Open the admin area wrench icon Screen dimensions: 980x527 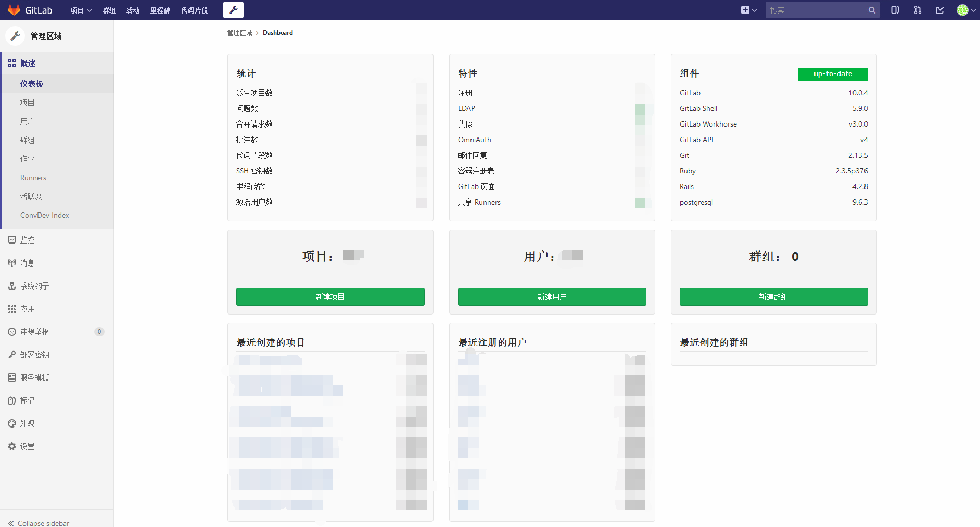pyautogui.click(x=233, y=10)
